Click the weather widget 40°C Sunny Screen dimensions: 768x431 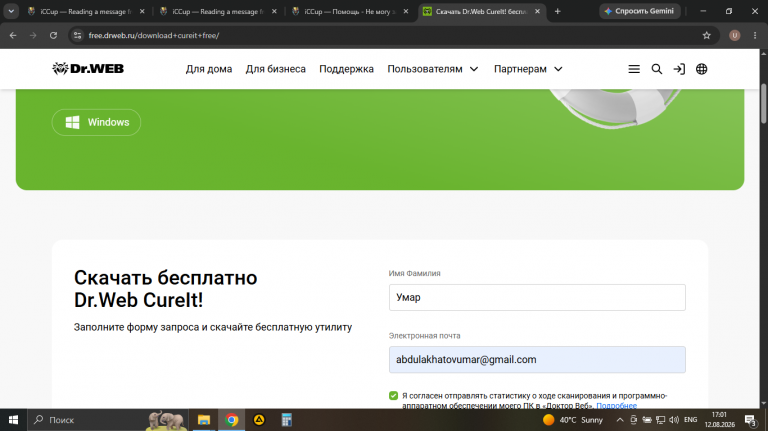[x=573, y=420]
